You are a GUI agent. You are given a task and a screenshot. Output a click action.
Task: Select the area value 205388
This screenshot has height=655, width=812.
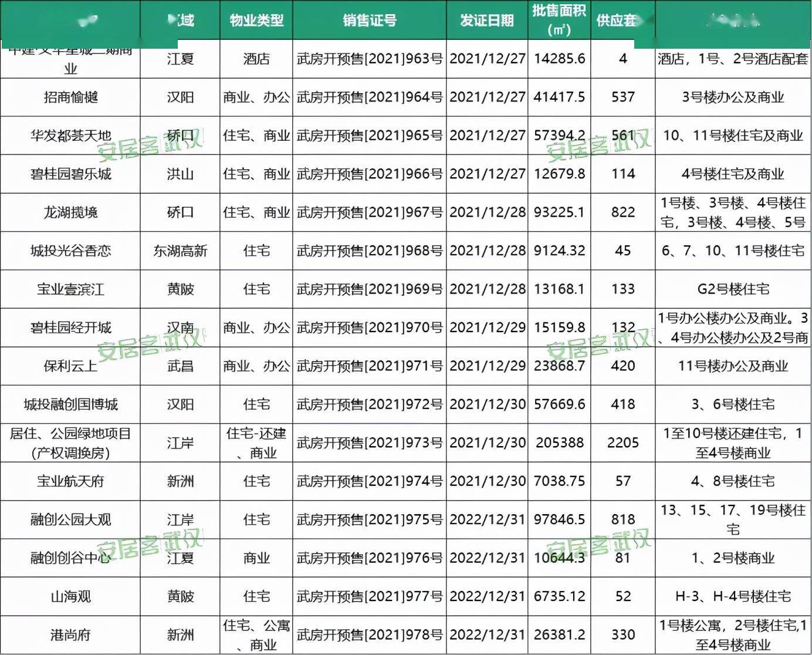(559, 443)
